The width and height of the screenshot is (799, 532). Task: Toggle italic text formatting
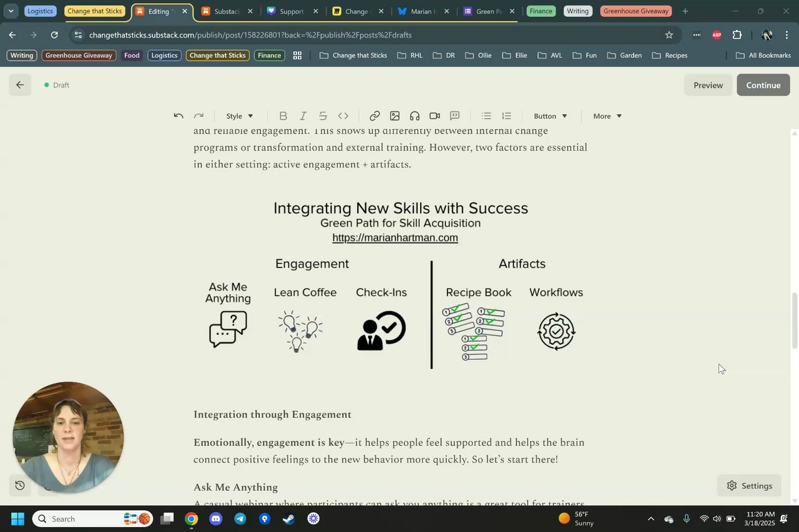(x=303, y=116)
